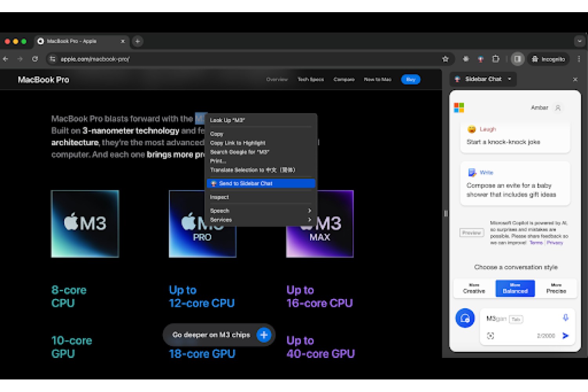Click the gray extension icon next to bookmark star

click(466, 59)
